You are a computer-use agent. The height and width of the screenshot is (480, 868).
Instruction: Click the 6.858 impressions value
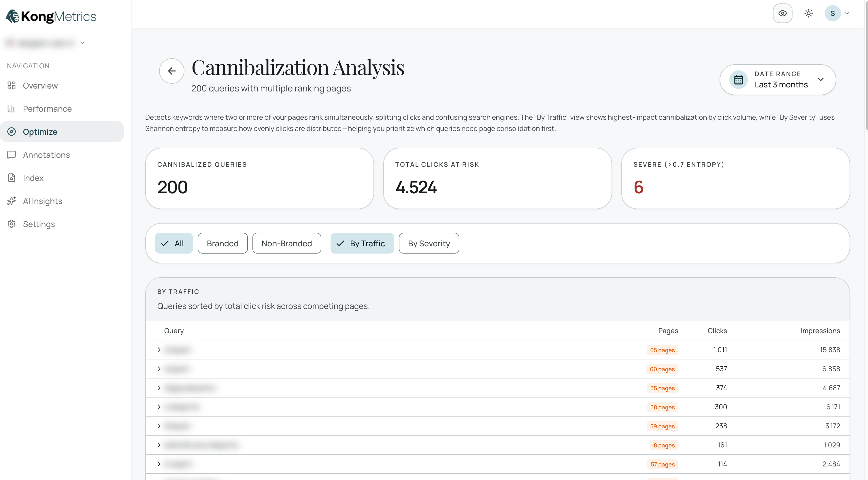[831, 369]
